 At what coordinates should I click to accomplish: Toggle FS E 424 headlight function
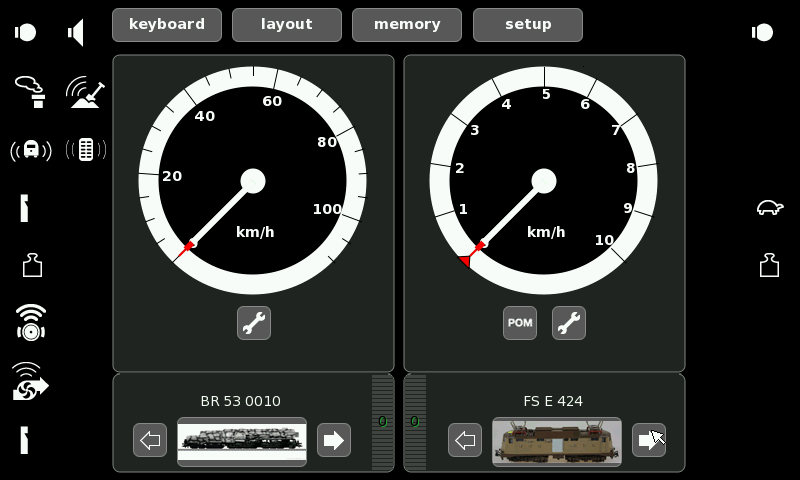762,33
